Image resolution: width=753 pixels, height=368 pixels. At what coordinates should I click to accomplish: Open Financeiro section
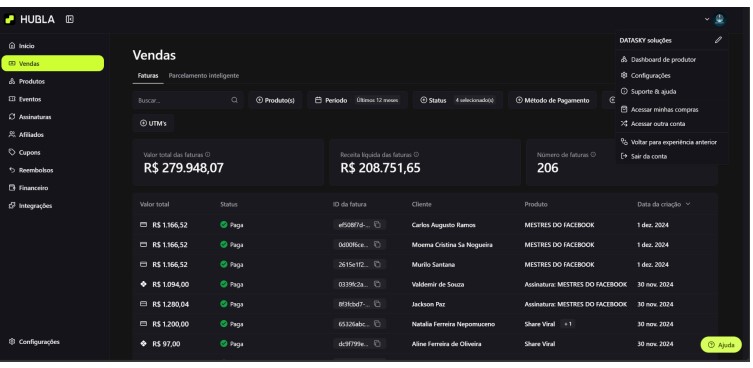(x=52, y=188)
